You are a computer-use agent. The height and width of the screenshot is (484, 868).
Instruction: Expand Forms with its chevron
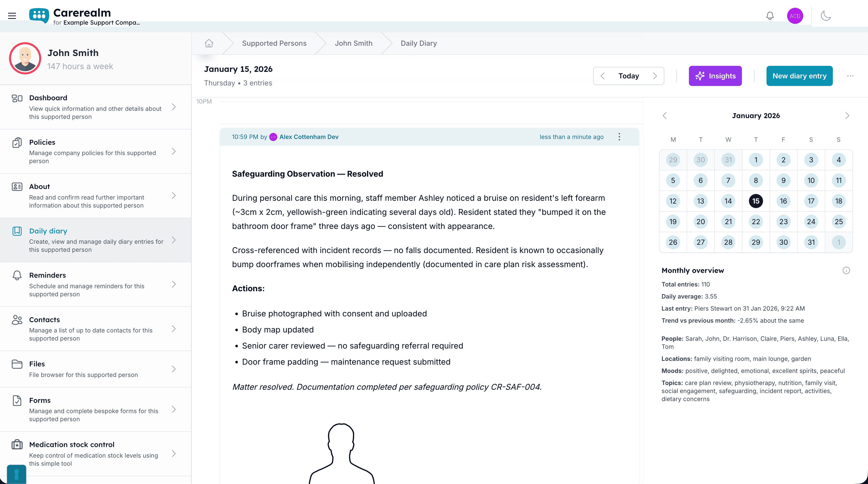[174, 410]
